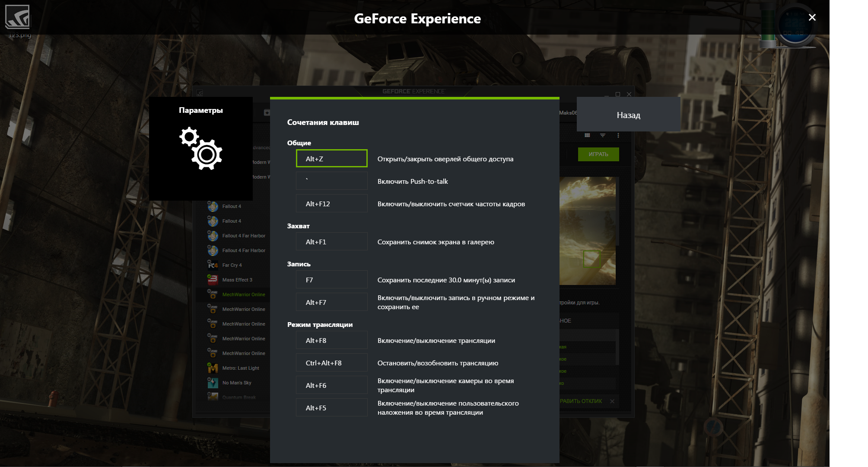The height and width of the screenshot is (467, 868).
Task: Select the Alt+Z overlay shortcut field
Action: (331, 159)
